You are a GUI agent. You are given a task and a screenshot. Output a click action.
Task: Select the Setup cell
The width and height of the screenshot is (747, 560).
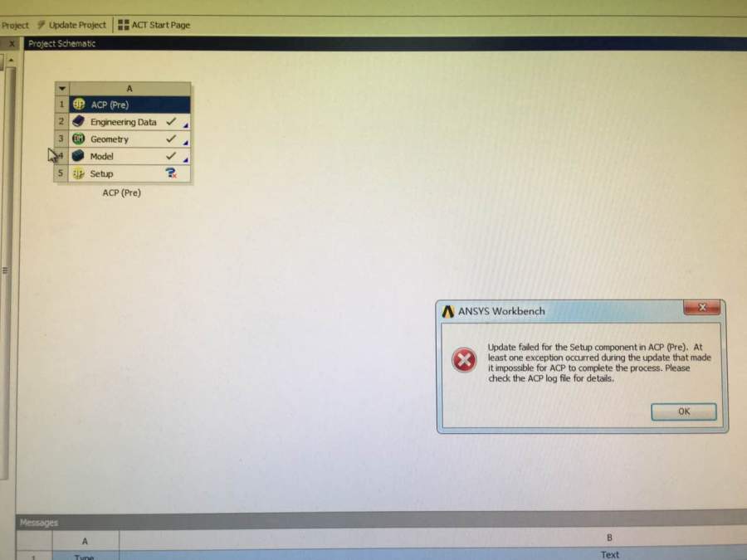pos(129,174)
